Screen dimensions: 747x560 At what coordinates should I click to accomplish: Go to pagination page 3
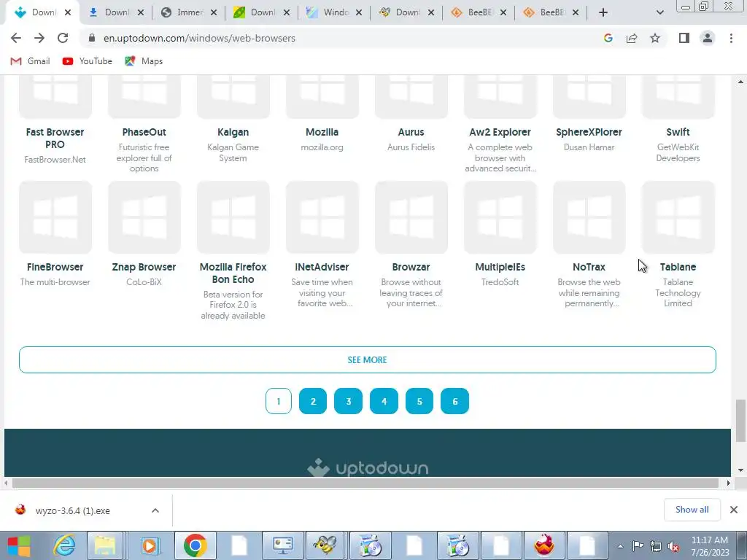coord(348,402)
